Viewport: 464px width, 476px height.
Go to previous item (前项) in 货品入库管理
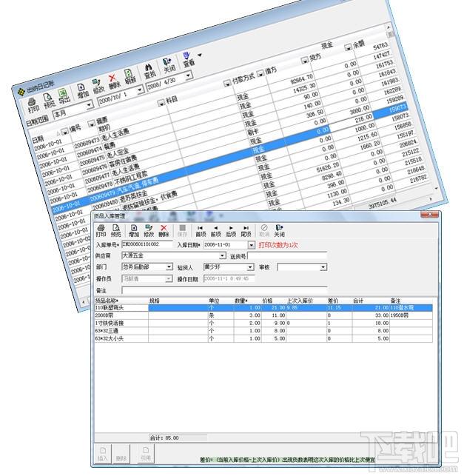tap(216, 231)
